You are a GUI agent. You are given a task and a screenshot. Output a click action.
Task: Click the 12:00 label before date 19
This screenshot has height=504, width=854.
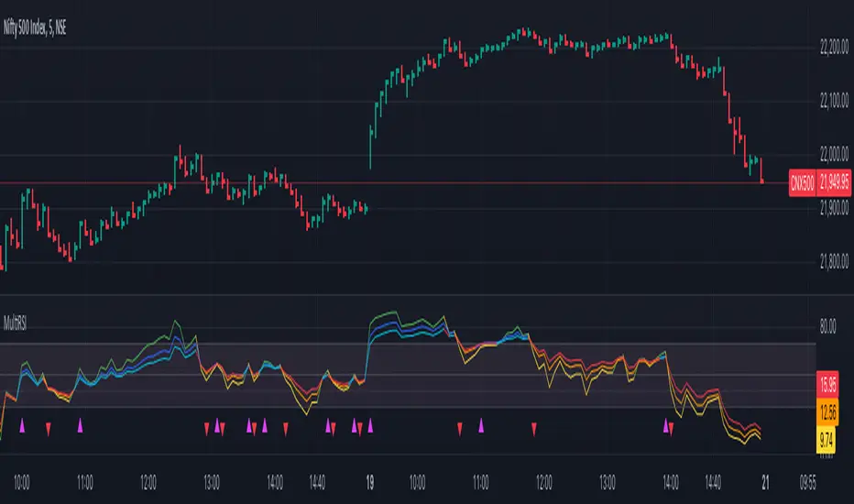click(x=148, y=482)
